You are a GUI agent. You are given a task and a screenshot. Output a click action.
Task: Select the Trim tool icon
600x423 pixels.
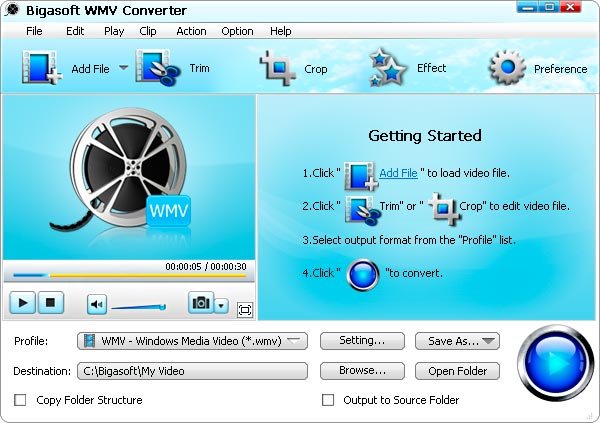[x=158, y=68]
